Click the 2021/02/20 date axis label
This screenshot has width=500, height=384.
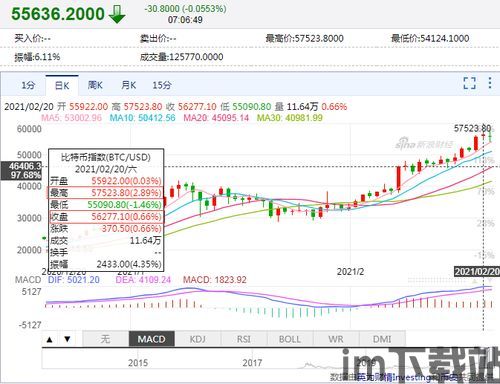477,271
